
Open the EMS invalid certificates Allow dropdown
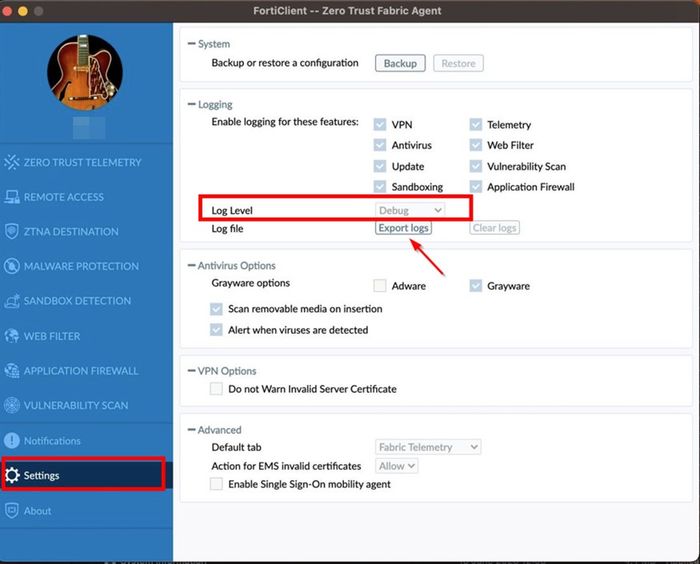click(x=396, y=466)
